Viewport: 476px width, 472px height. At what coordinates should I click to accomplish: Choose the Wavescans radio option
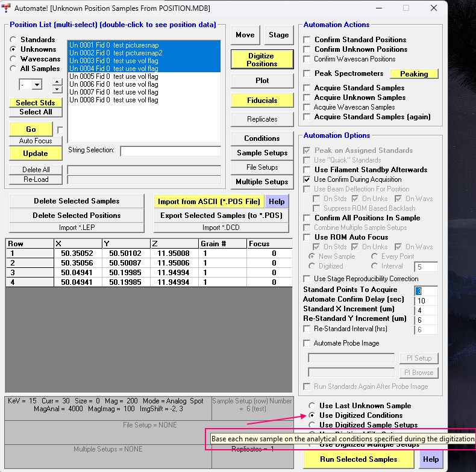point(13,59)
